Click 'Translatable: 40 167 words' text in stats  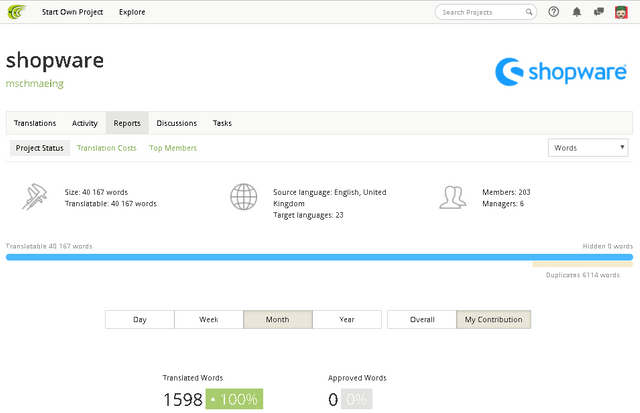coord(111,204)
